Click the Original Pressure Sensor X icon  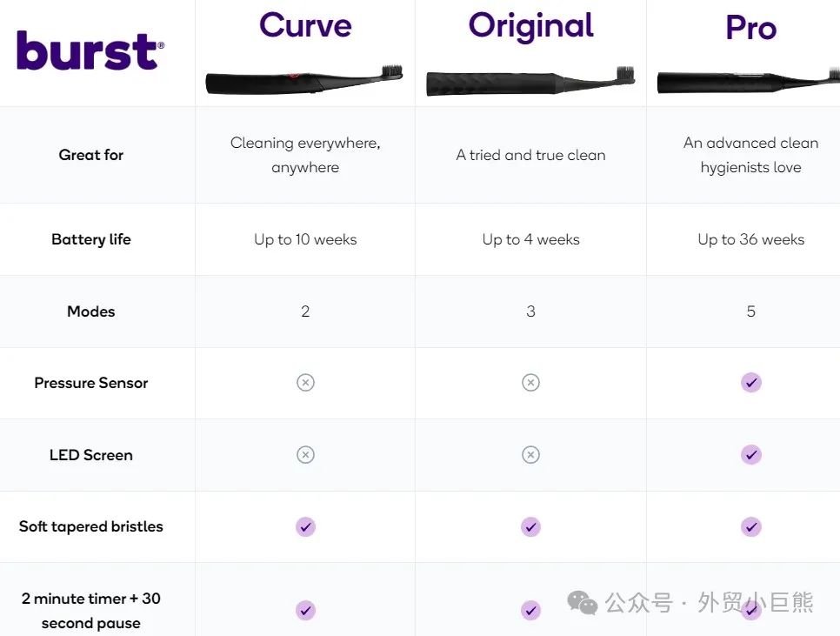pyautogui.click(x=531, y=383)
